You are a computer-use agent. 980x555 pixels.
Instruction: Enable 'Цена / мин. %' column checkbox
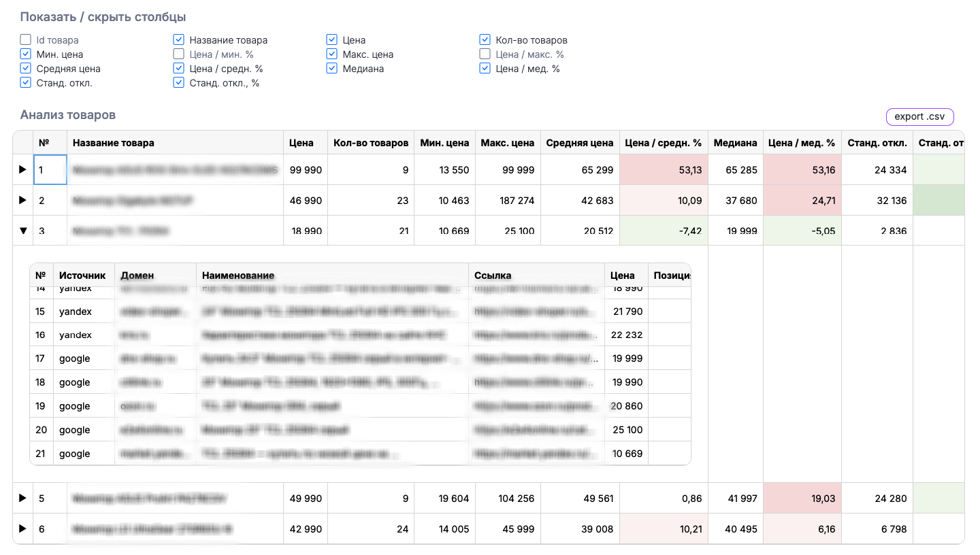pyautogui.click(x=179, y=54)
